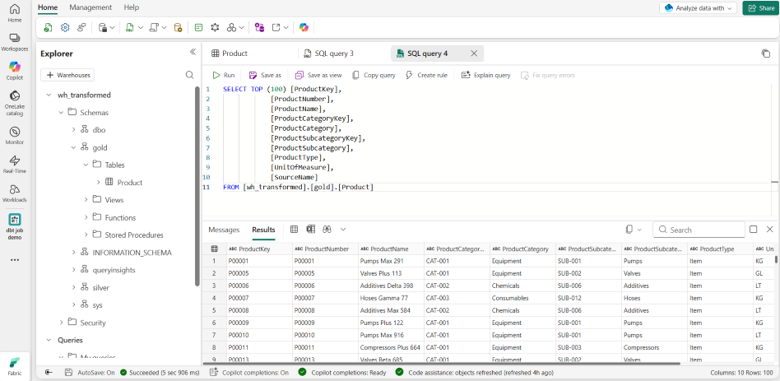Open Monitor from the left rail
Image resolution: width=780 pixels, height=381 pixels.
click(x=15, y=135)
